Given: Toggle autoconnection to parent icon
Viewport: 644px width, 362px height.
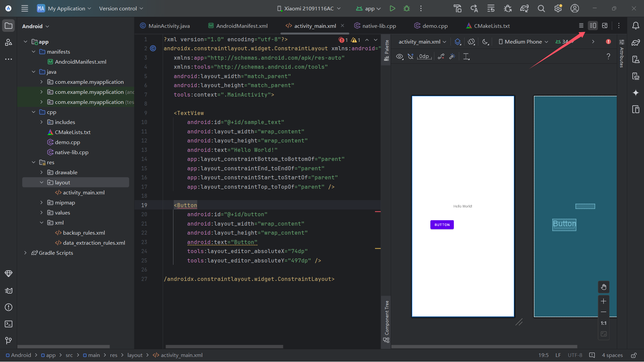Looking at the screenshot, I should [x=411, y=56].
